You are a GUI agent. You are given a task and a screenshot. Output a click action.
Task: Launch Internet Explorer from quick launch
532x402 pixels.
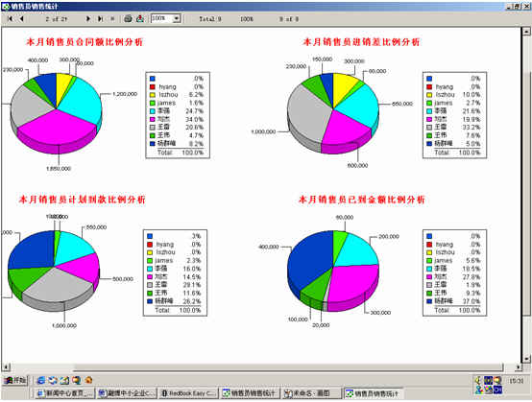41,380
